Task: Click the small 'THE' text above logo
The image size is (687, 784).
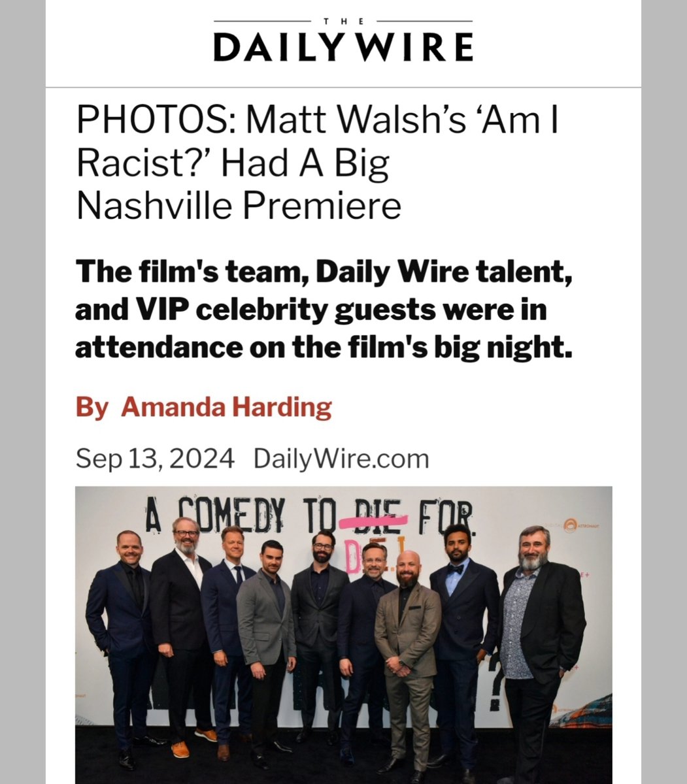Action: [343, 22]
